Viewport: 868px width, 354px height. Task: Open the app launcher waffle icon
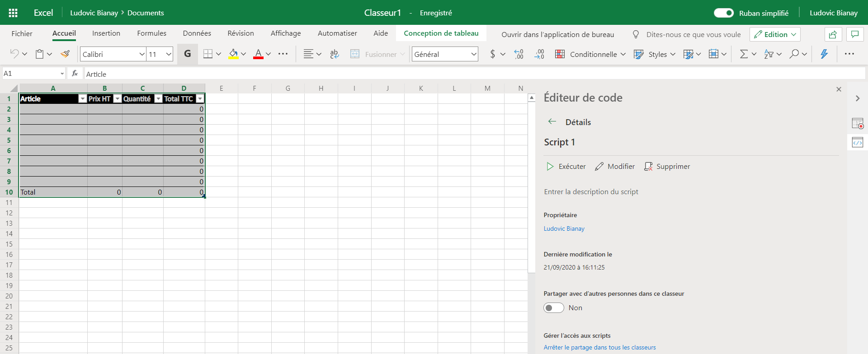point(13,13)
